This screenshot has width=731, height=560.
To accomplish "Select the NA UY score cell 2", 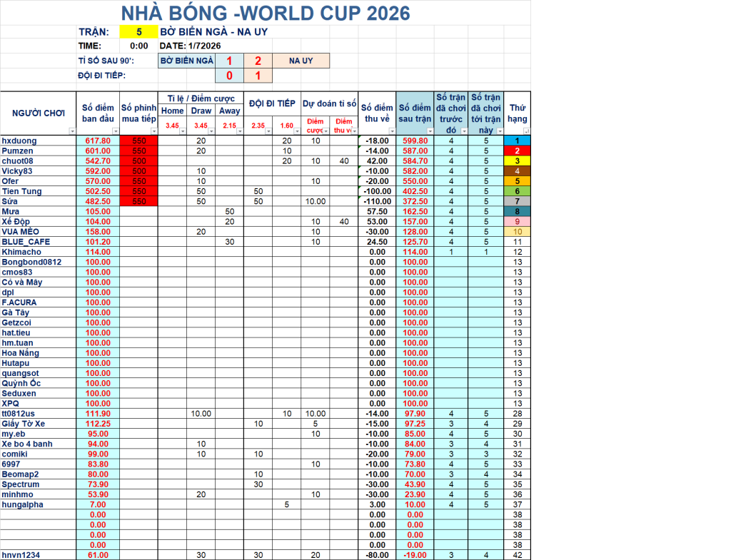I will [258, 61].
